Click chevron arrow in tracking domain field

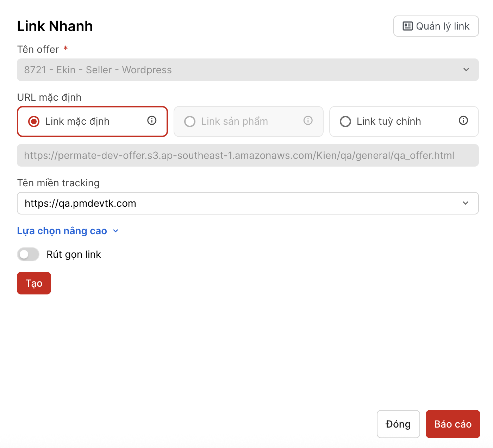pyautogui.click(x=466, y=203)
